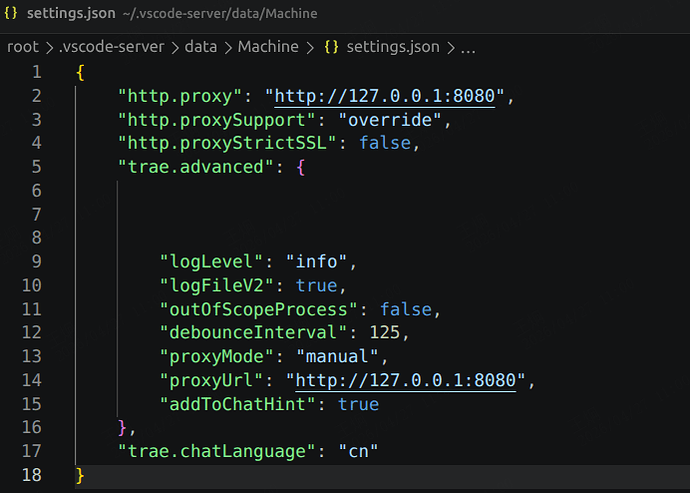The height and width of the screenshot is (493, 690).
Task: Click the "outOfScopeProcess" key
Action: [258, 309]
